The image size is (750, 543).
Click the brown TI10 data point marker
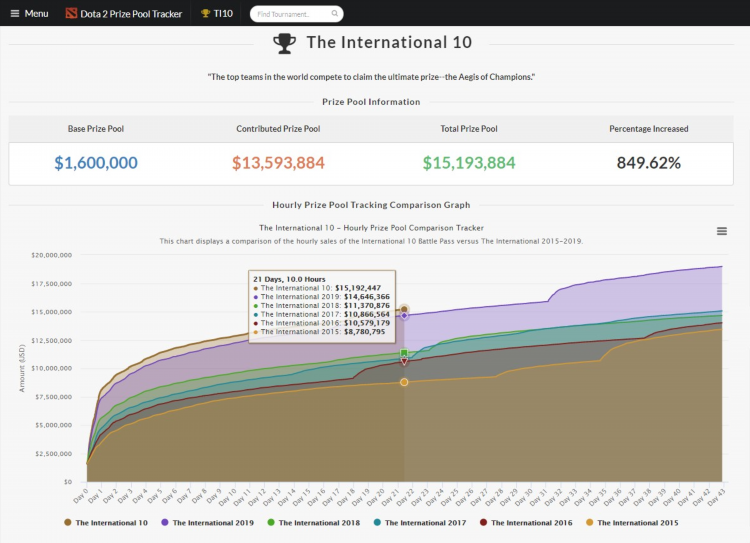pos(404,310)
